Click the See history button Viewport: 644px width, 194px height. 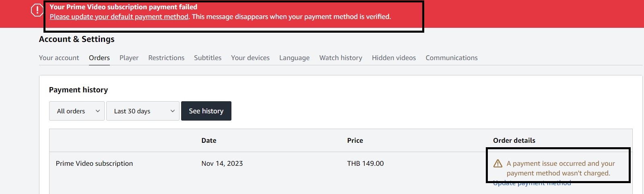(206, 111)
